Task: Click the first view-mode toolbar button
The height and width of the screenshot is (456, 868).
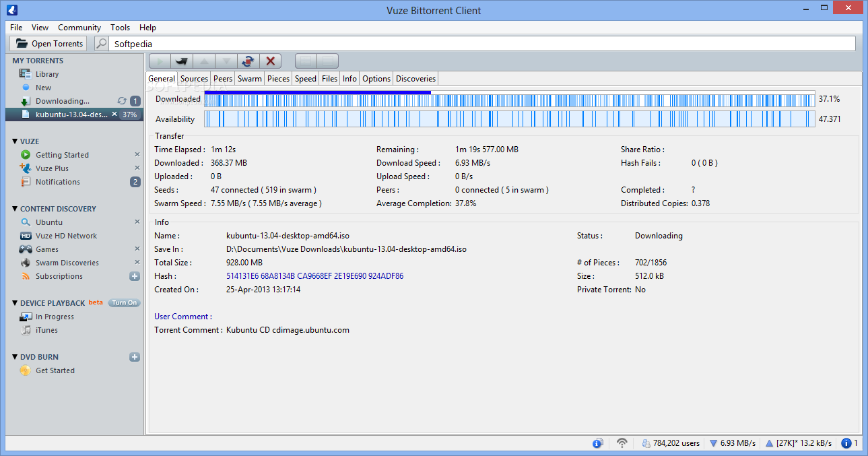Action: [x=306, y=61]
